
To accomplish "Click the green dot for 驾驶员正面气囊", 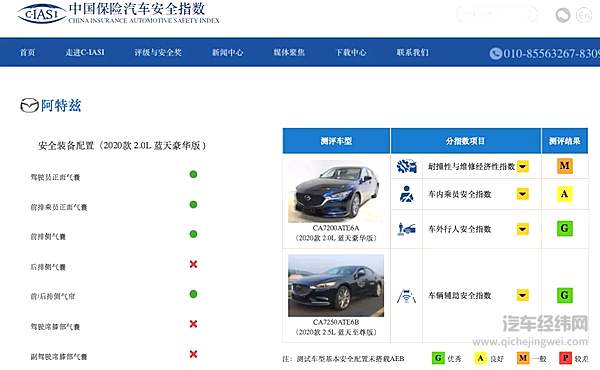I will pos(193,174).
